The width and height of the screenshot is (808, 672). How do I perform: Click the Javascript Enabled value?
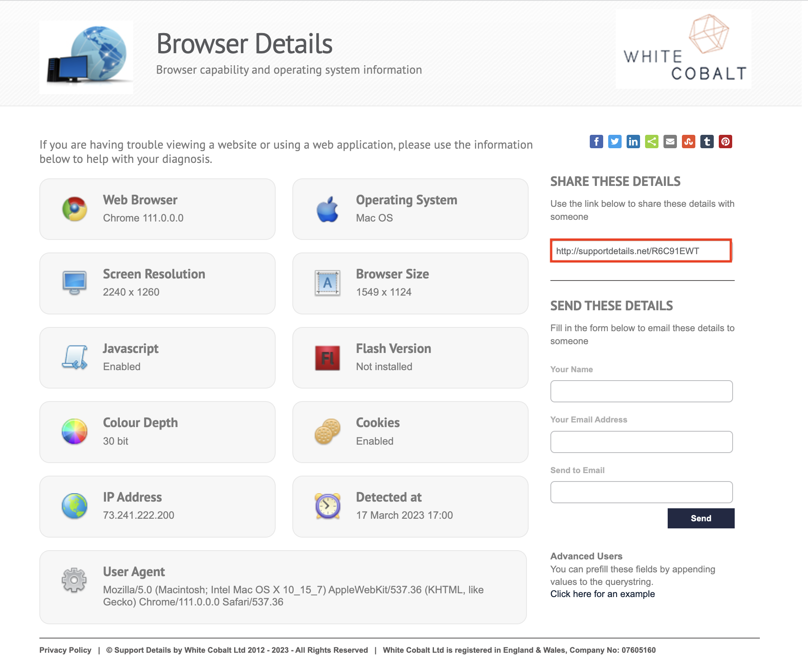click(122, 366)
